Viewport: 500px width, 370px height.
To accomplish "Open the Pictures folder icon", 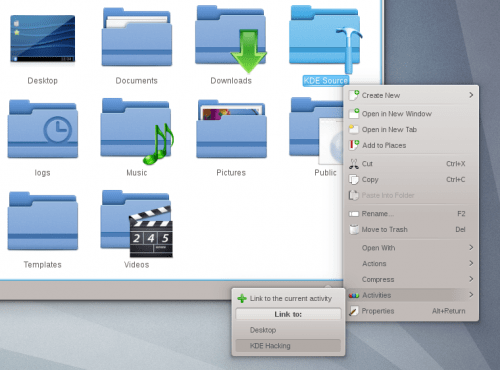I will coord(231,129).
